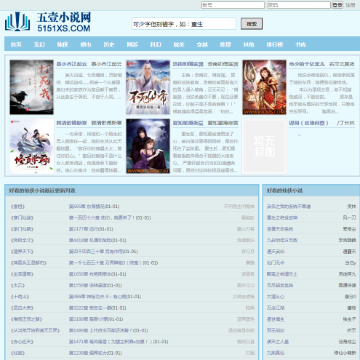Open the red-armored warrior book cover
360x360 pixels.
point(264,87)
